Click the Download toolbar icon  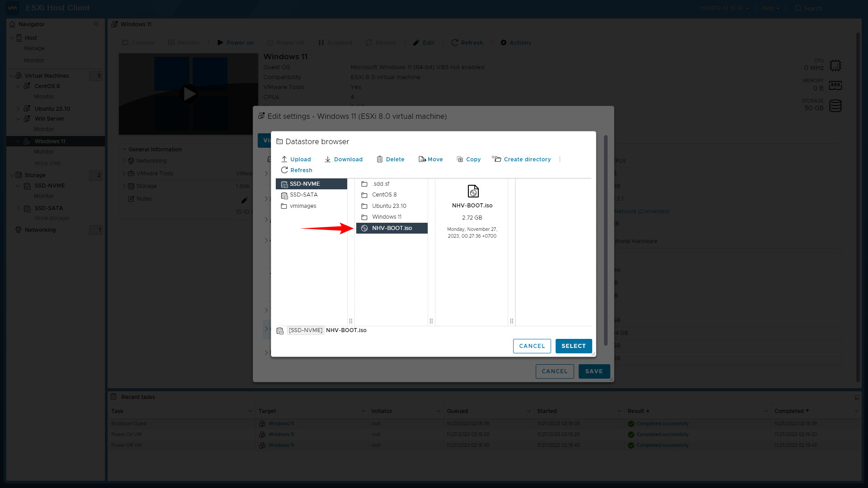click(328, 159)
